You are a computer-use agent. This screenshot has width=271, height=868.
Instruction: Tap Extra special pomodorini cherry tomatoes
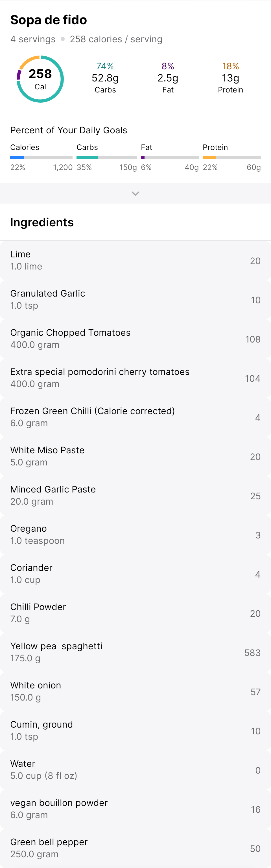click(135, 378)
